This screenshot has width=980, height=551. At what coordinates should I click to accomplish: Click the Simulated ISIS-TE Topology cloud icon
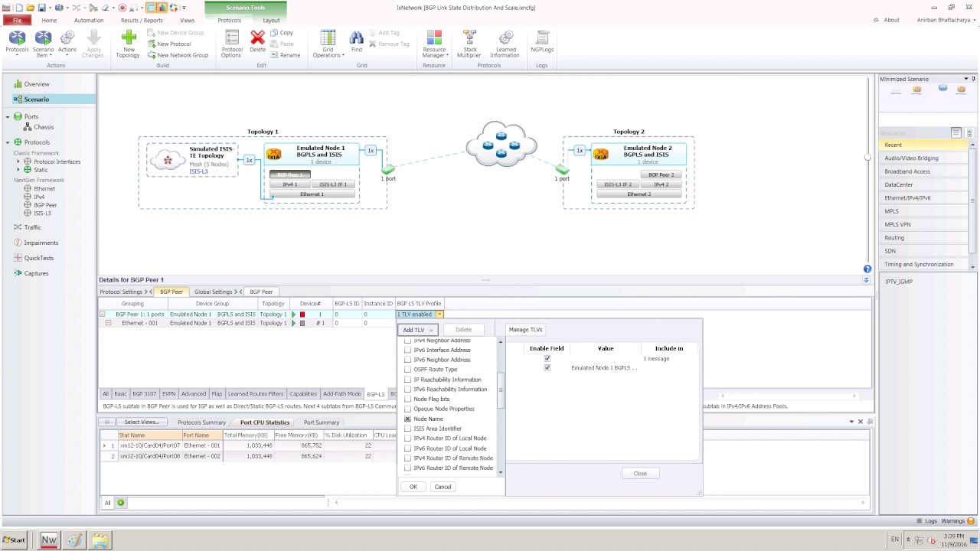pyautogui.click(x=168, y=160)
